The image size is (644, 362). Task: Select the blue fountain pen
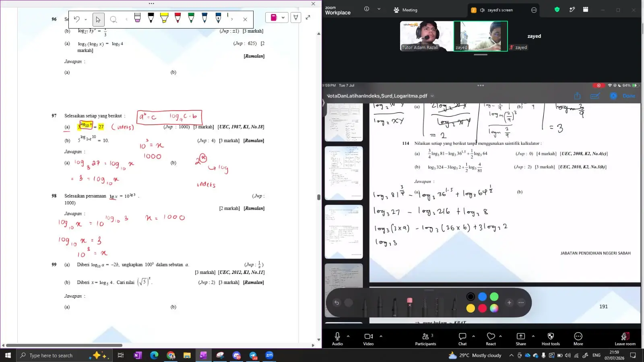pos(218,18)
